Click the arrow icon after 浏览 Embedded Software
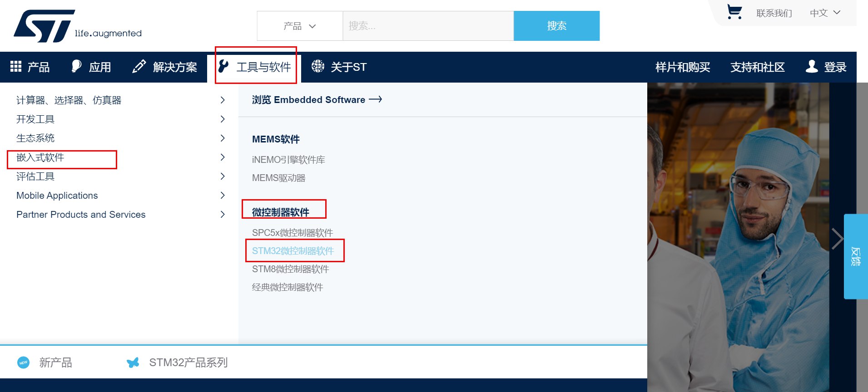 [376, 99]
